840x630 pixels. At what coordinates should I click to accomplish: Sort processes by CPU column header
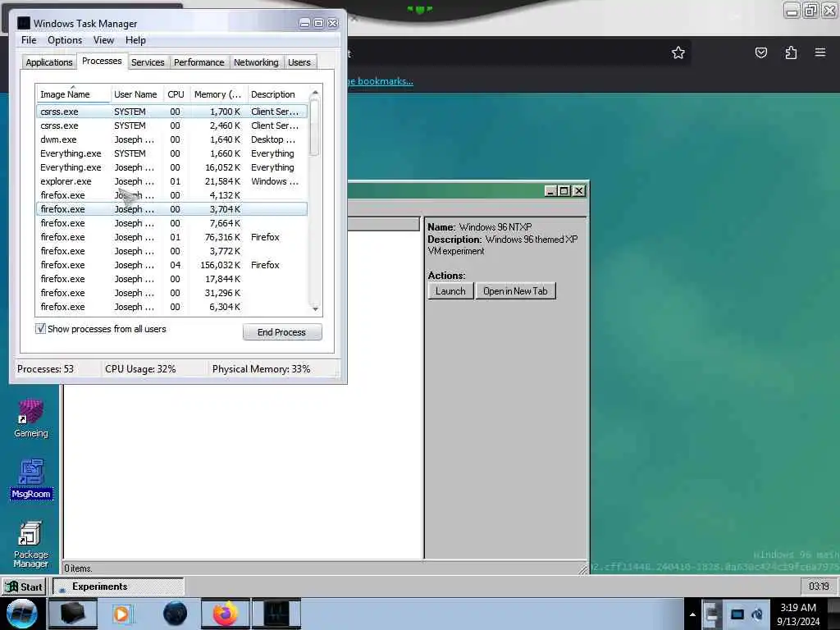pos(176,94)
